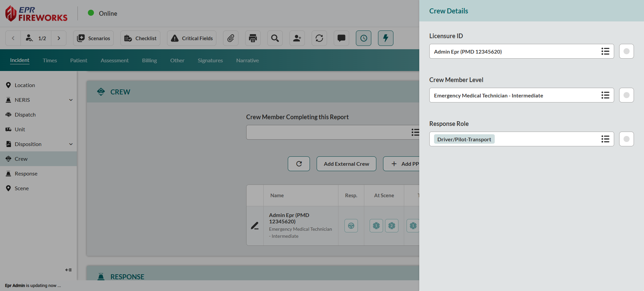644x291 pixels.
Task: Go to next patient record arrow
Action: click(59, 38)
